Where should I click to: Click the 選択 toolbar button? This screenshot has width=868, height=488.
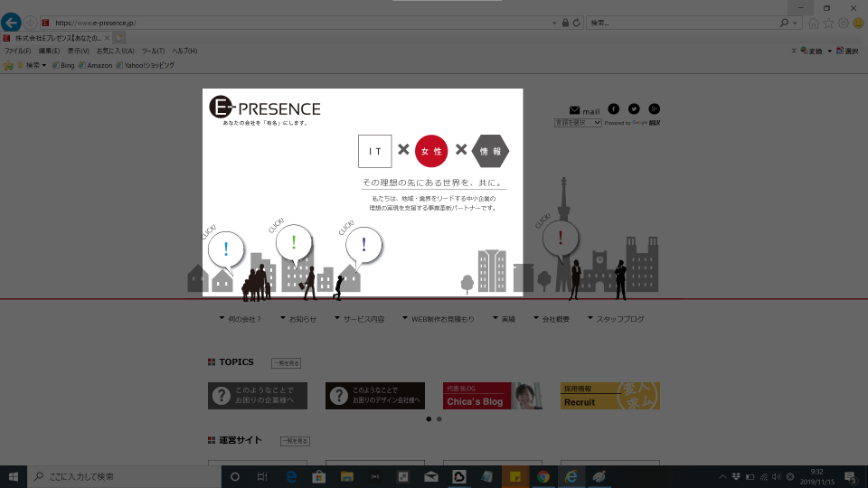[x=847, y=51]
